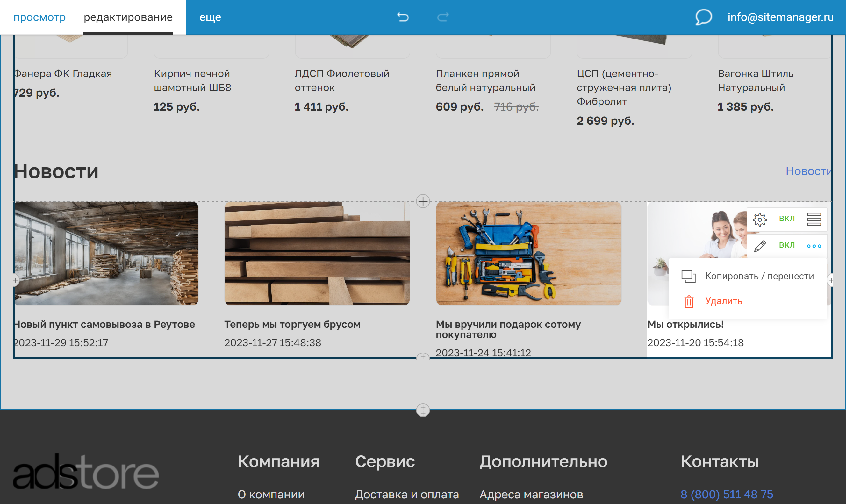Viewport: 846px width, 504px height.
Task: Open the three-dots more options menu
Action: pyautogui.click(x=814, y=246)
